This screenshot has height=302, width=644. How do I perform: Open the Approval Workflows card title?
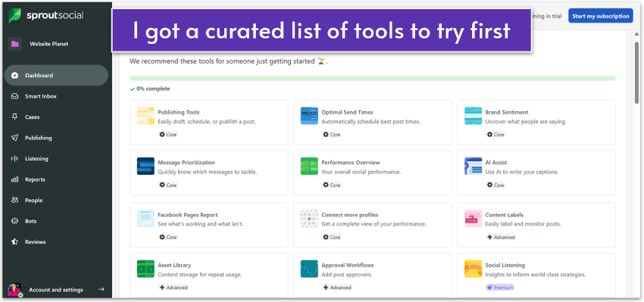click(x=348, y=265)
